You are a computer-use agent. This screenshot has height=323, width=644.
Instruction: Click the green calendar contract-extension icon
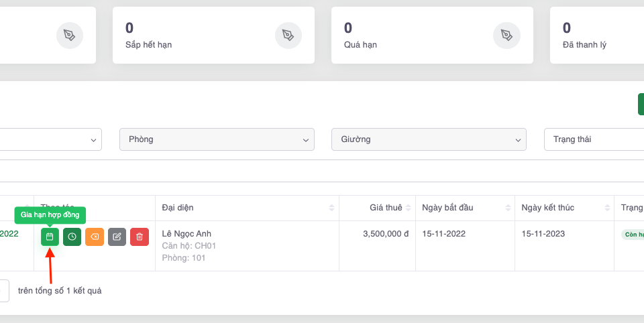(50, 237)
